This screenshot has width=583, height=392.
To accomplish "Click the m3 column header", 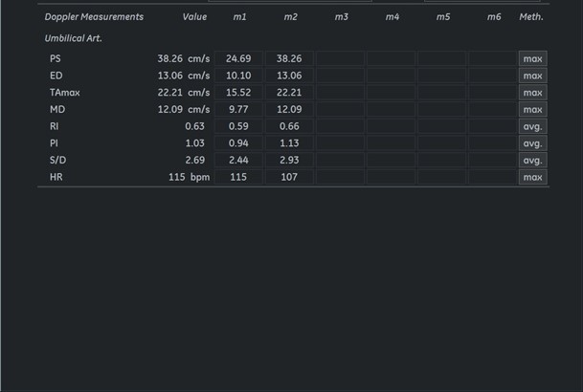I will click(x=342, y=16).
